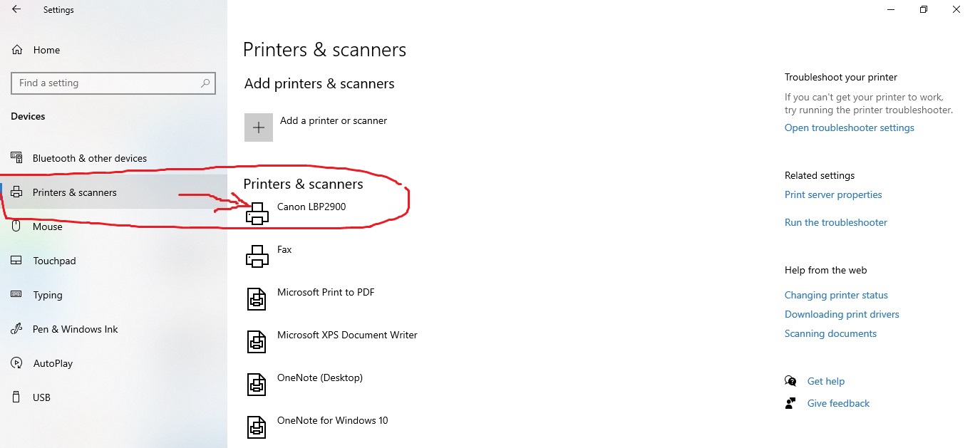980x448 pixels.
Task: Focus the Find a setting search box
Action: pyautogui.click(x=113, y=83)
